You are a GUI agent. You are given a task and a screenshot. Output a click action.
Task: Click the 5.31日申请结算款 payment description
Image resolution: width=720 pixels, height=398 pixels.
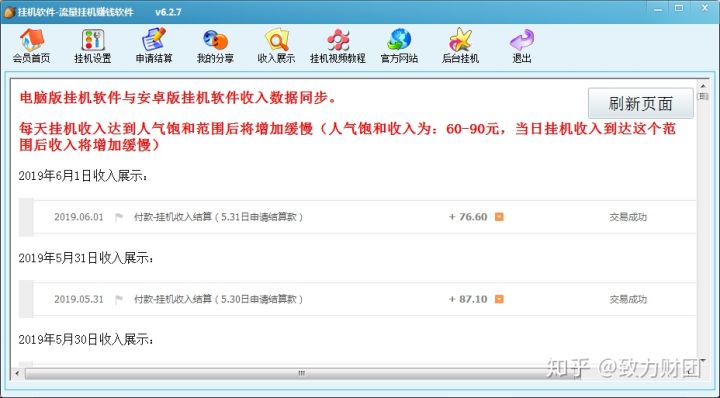point(218,217)
